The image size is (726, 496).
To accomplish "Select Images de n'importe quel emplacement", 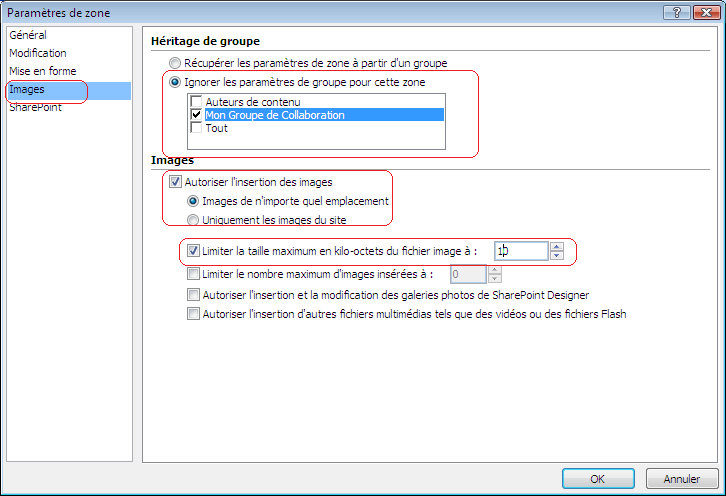I will [x=194, y=201].
